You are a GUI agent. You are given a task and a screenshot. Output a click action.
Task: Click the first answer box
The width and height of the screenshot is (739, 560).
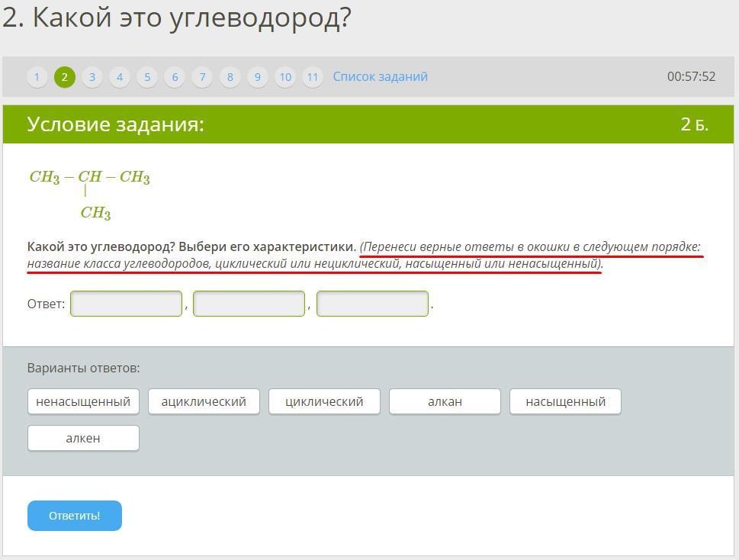[127, 304]
